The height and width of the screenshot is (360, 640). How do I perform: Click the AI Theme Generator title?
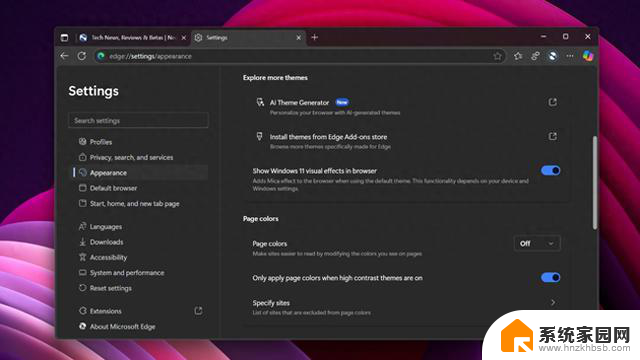(299, 103)
